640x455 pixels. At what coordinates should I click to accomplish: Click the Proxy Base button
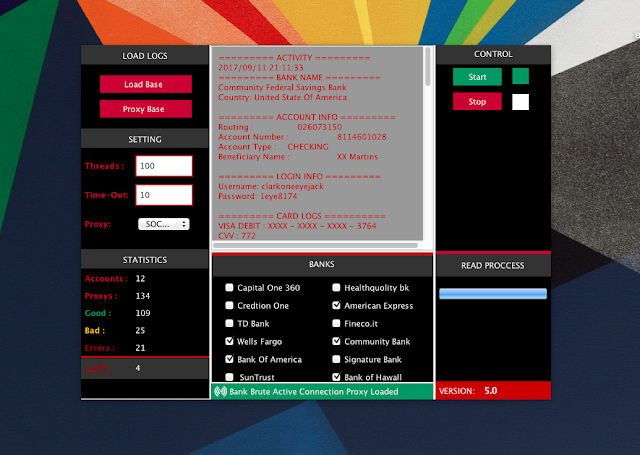[146, 109]
